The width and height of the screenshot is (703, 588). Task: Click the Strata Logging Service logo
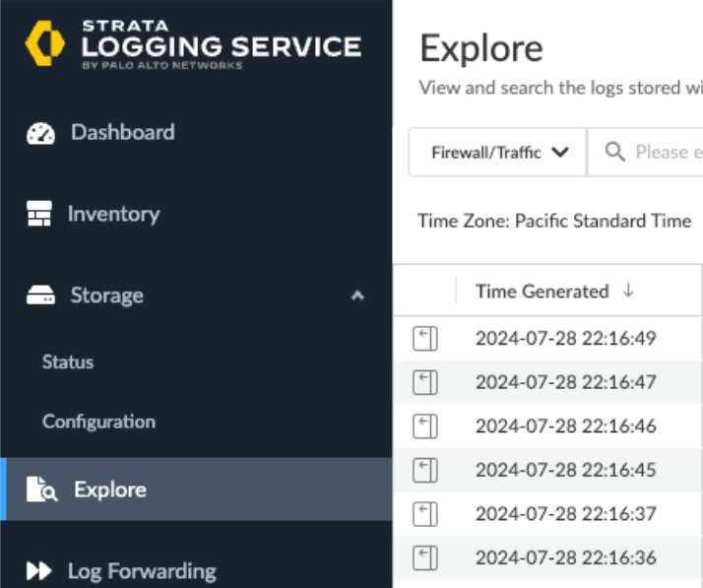pyautogui.click(x=42, y=43)
